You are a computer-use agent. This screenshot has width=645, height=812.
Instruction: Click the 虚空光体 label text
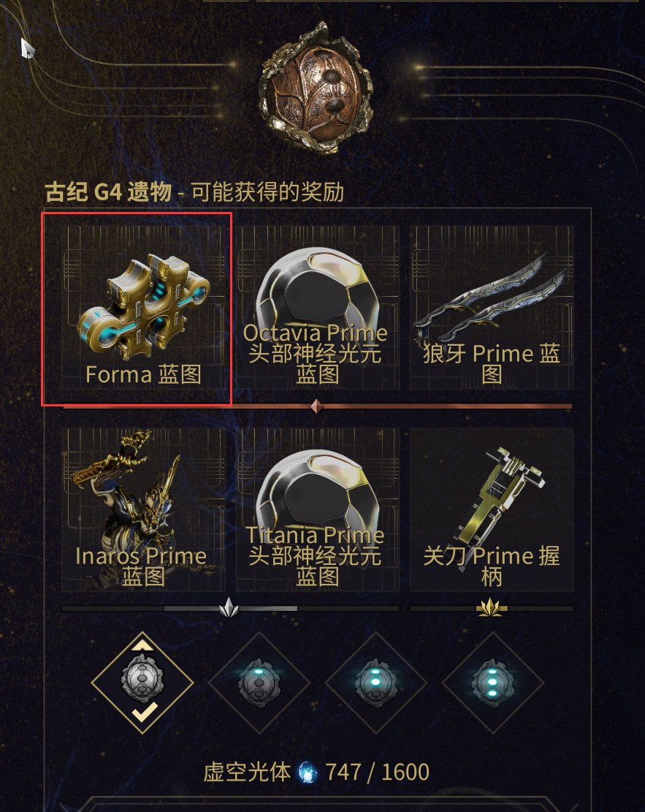247,773
